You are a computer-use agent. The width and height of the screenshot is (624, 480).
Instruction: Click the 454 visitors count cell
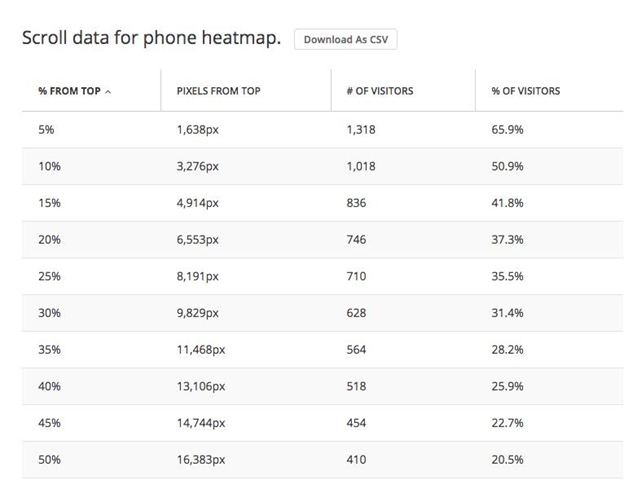click(x=356, y=423)
